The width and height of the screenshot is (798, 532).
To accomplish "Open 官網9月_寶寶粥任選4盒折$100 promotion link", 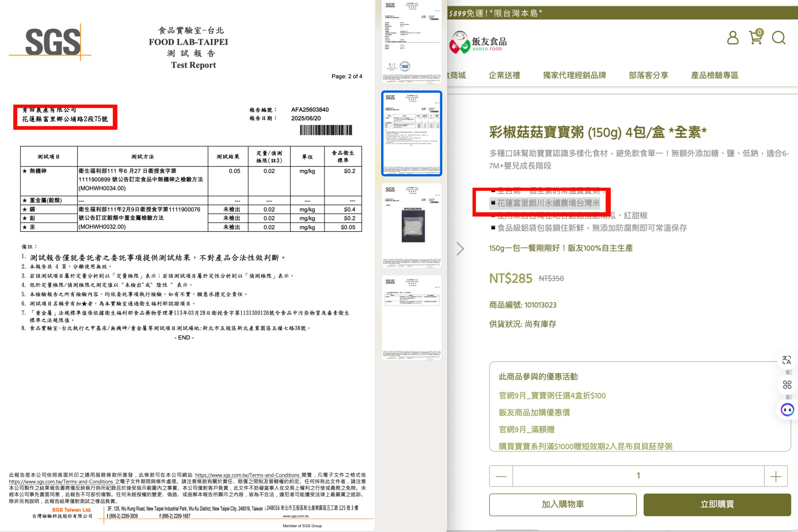I will [552, 395].
